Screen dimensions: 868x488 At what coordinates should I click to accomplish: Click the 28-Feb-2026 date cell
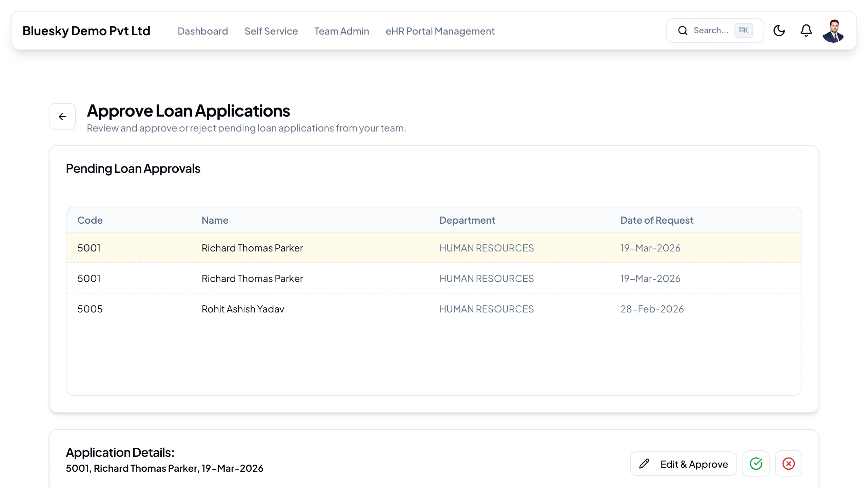(x=652, y=309)
